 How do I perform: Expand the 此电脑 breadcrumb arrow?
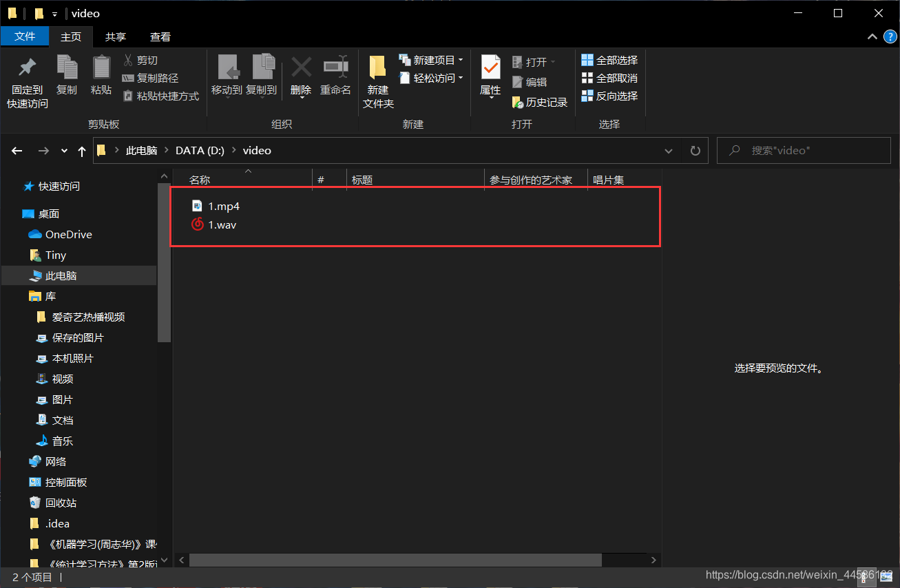coord(166,150)
